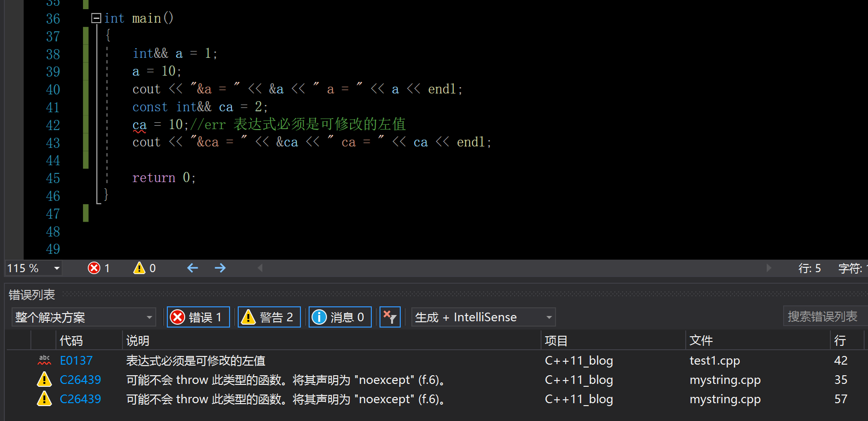Open the E0137 error code link
Viewport: 868px width, 421px height.
click(x=76, y=360)
